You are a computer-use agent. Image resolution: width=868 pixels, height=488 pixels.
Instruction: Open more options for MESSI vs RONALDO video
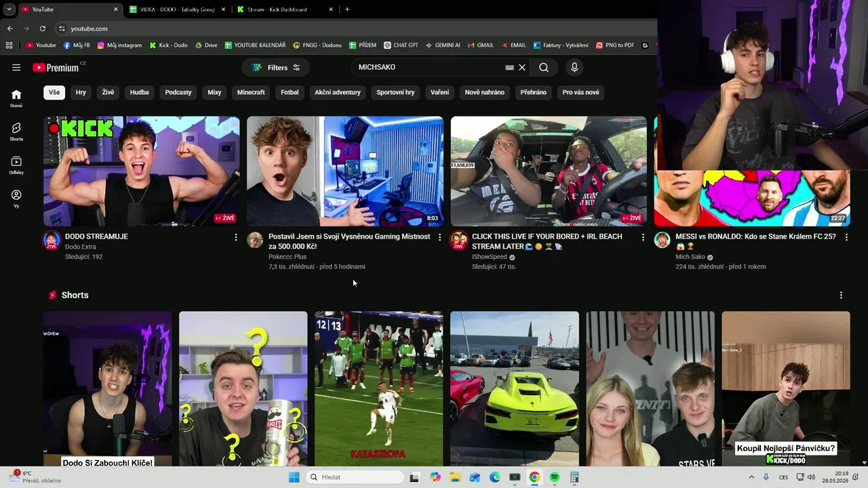pyautogui.click(x=846, y=237)
